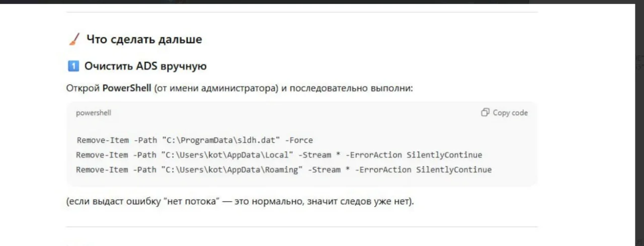Click the bold word "PowerShell" in the instructions
The image size is (644, 246).
click(127, 88)
